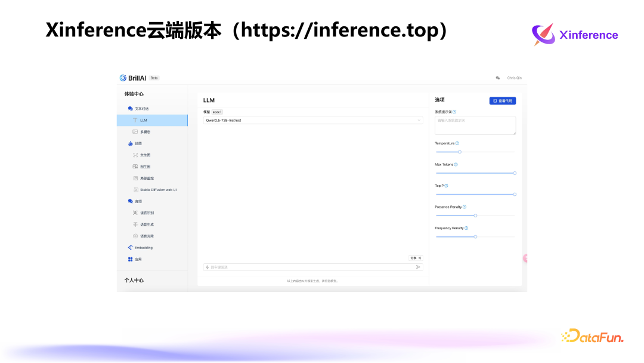644x363 pixels.
Task: Click the blue 查看代码 button
Action: coord(502,101)
